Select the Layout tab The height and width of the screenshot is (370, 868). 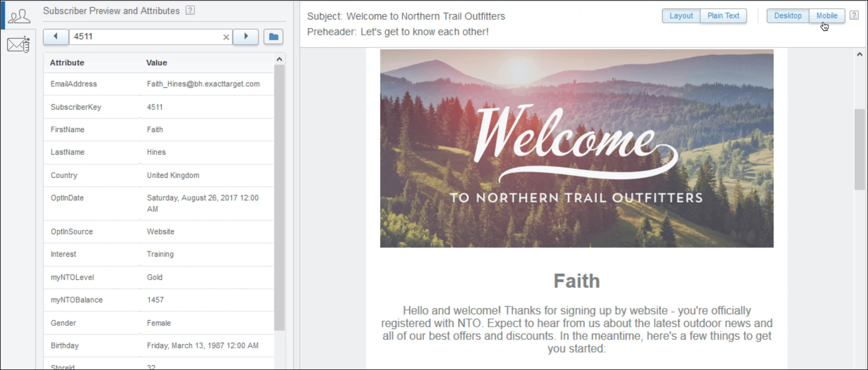click(x=680, y=16)
